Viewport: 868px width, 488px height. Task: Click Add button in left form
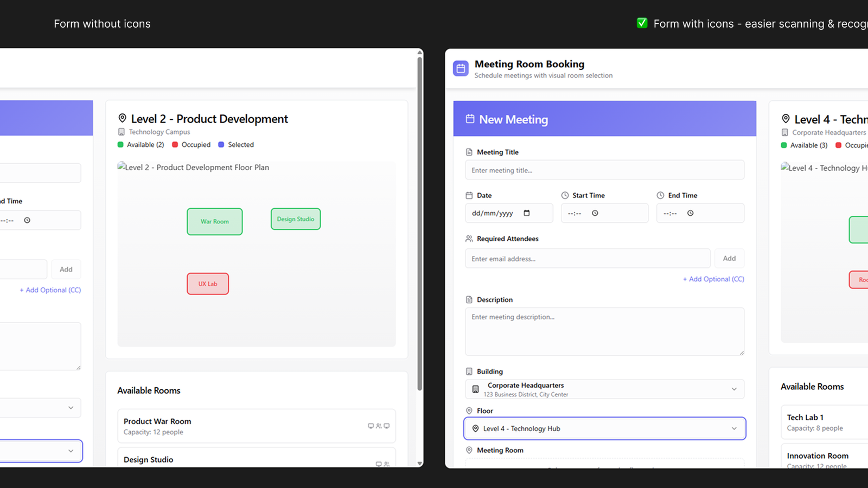coord(66,269)
